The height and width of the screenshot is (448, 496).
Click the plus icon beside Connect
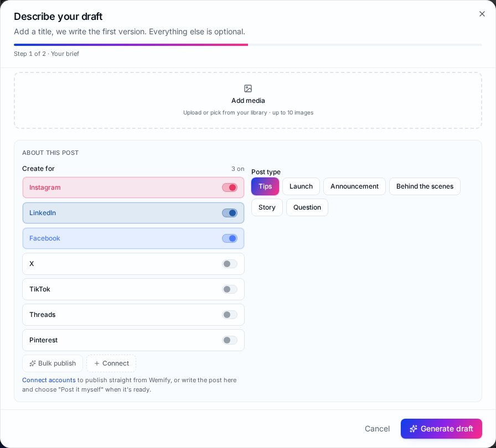tap(97, 363)
